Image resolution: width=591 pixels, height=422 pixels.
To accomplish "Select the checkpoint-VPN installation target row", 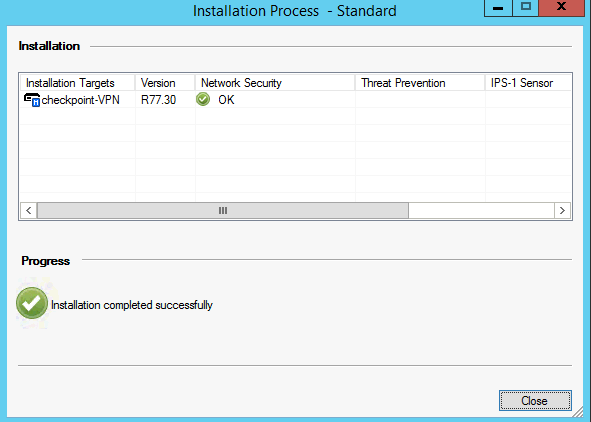I will (296, 100).
